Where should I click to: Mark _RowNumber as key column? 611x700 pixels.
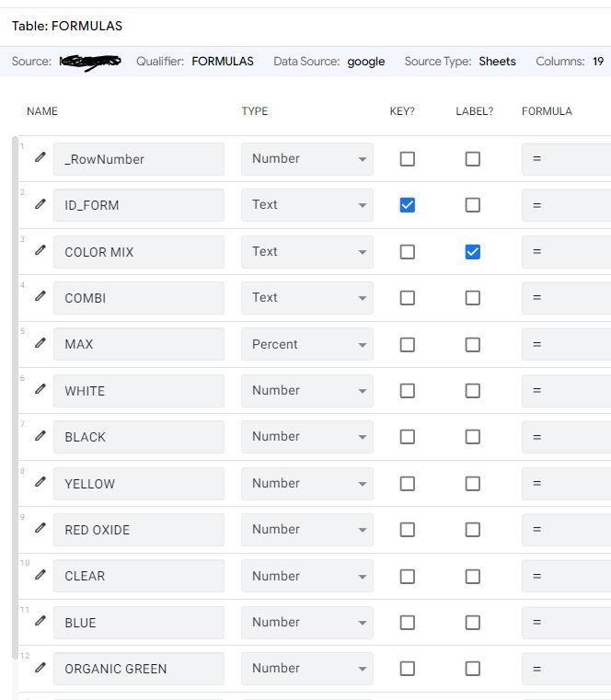tap(408, 159)
